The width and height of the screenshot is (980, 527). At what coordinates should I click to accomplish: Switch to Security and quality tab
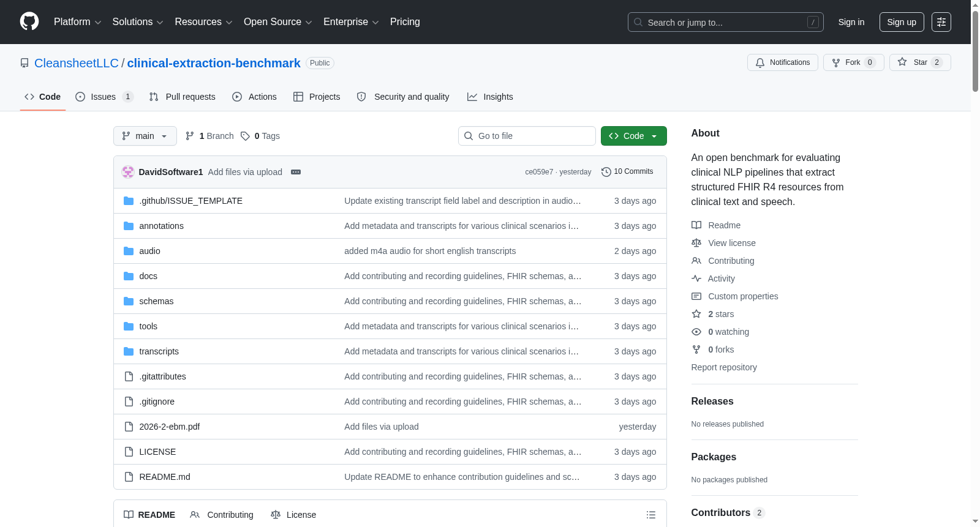pyautogui.click(x=403, y=97)
